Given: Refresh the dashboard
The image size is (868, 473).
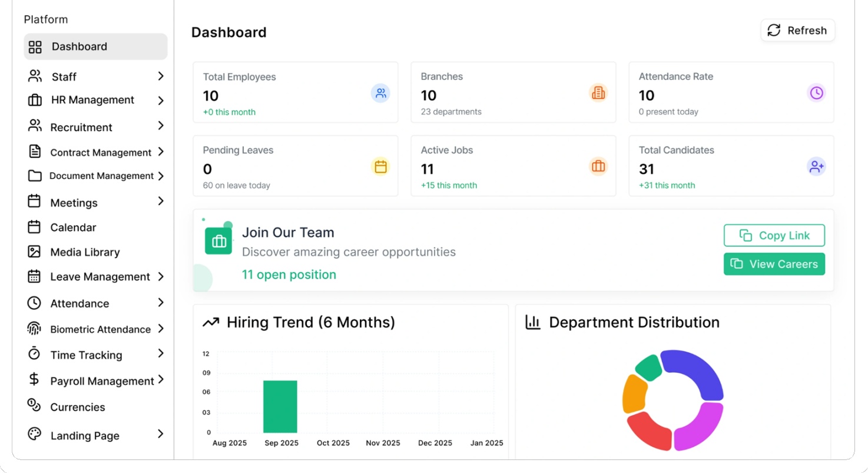Looking at the screenshot, I should pyautogui.click(x=798, y=30).
